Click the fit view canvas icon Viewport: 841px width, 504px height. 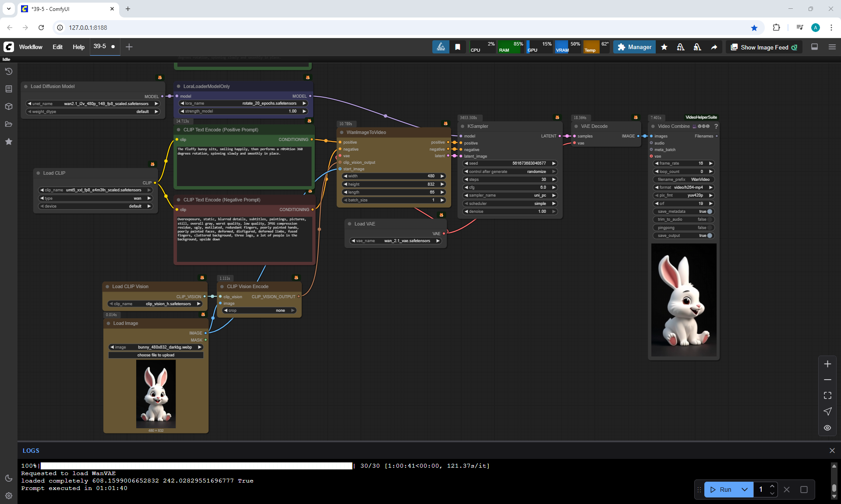pyautogui.click(x=827, y=395)
